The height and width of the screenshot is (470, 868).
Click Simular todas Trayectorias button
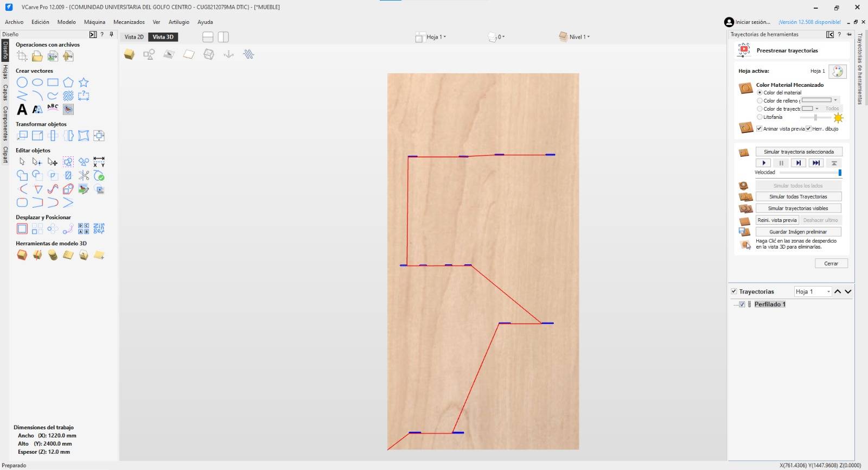click(x=799, y=196)
